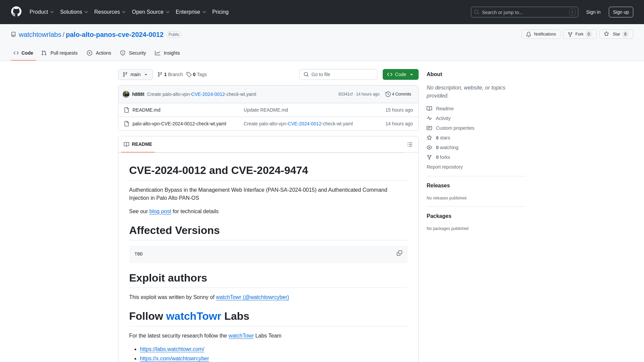The width and height of the screenshot is (644, 362).
Task: Click the Actions workflow icon
Action: [x=90, y=53]
